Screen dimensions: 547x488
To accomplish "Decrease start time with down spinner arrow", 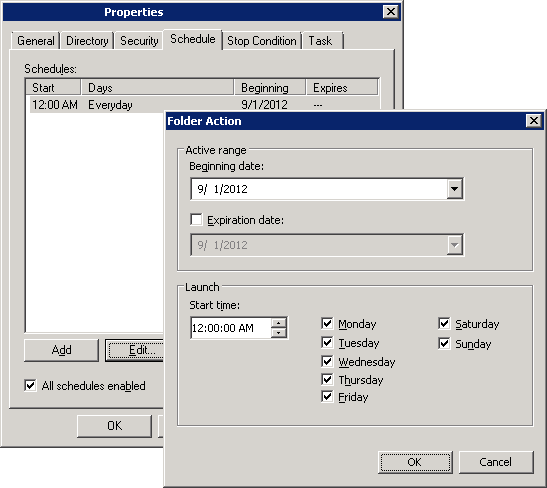I will [x=278, y=333].
